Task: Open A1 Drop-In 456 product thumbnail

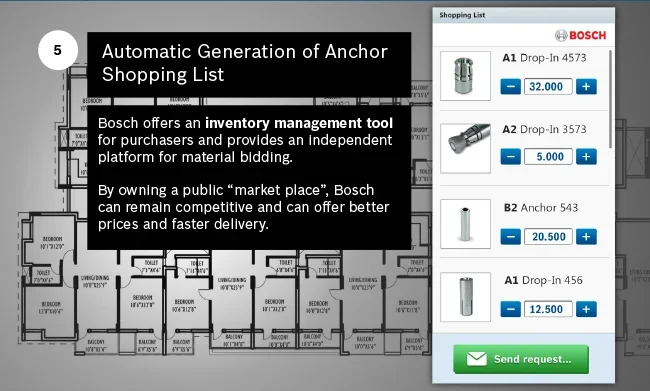Action: click(465, 297)
